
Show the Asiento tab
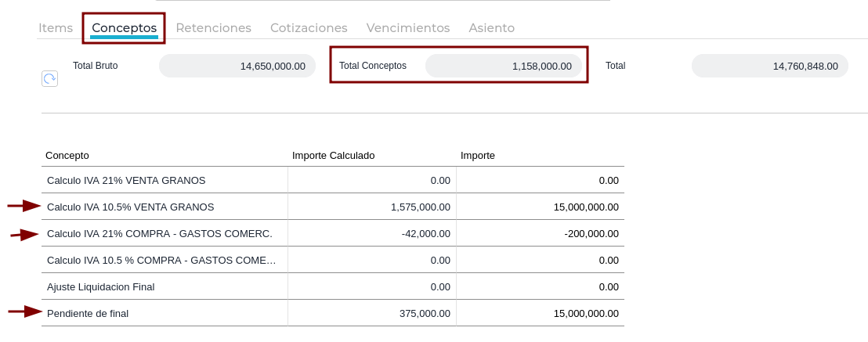click(x=491, y=27)
